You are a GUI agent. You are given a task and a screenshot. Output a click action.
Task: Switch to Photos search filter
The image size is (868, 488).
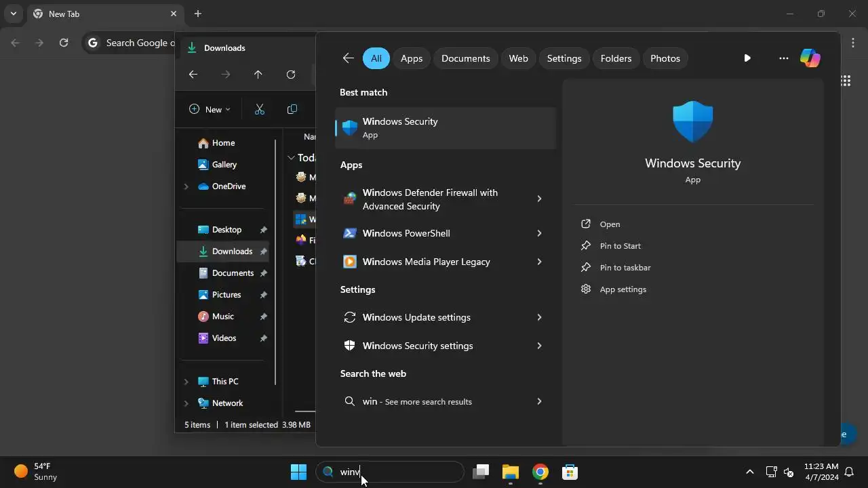pos(665,58)
